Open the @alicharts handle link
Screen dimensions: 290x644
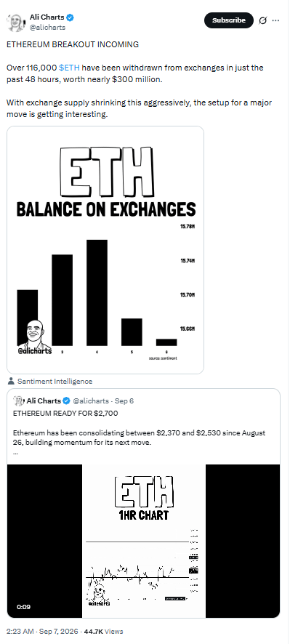[47, 27]
